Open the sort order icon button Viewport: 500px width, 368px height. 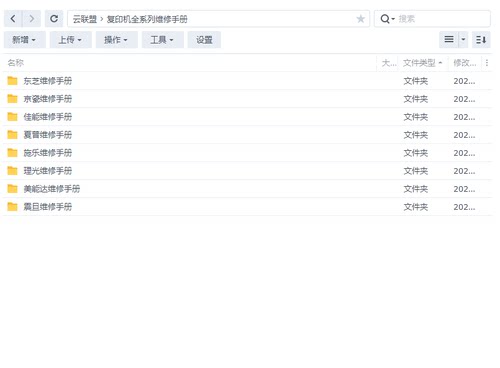[x=481, y=40]
